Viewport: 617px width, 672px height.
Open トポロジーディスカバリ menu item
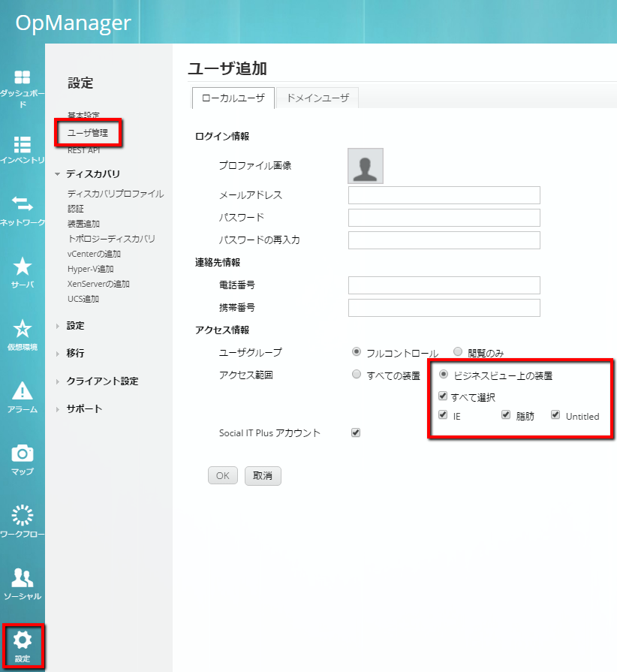[111, 239]
